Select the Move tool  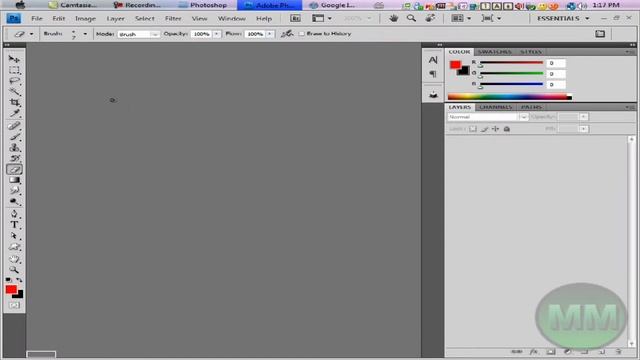coord(14,59)
